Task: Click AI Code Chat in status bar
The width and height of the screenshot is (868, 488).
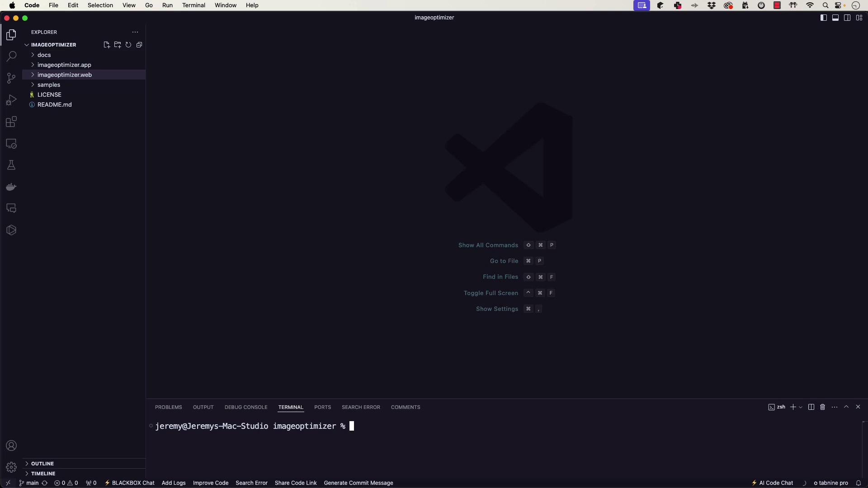Action: (x=773, y=483)
